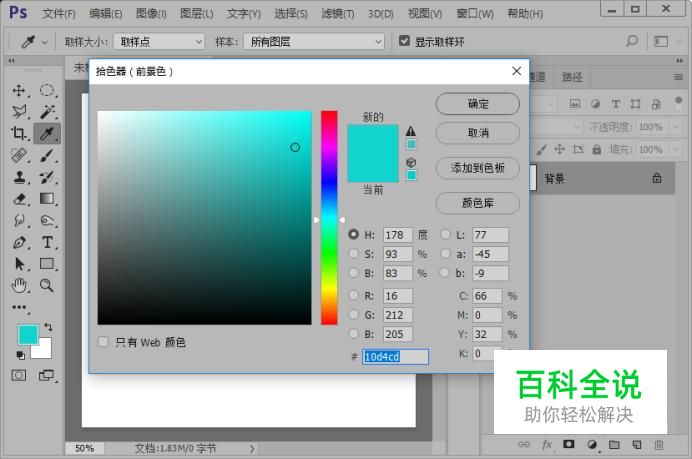692x459 pixels.
Task: Select the Hand tool
Action: pos(19,286)
